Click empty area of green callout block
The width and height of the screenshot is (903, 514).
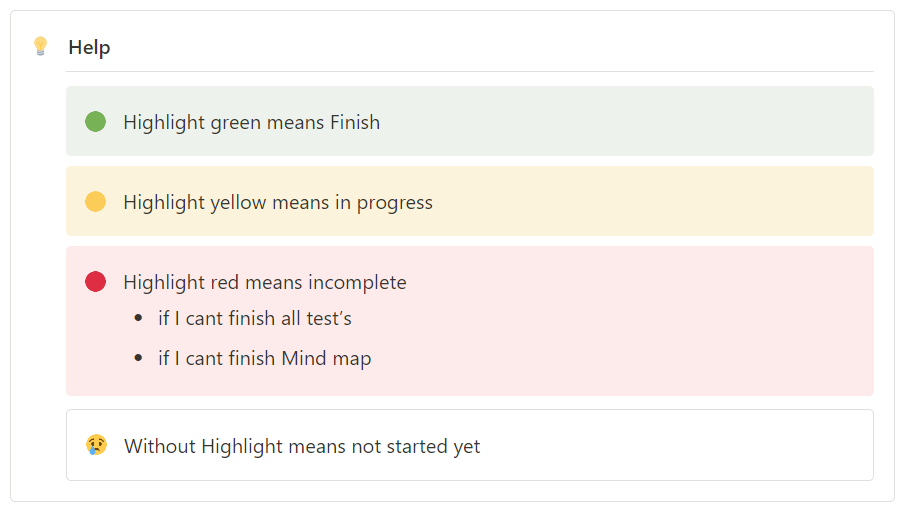pyautogui.click(x=650, y=122)
